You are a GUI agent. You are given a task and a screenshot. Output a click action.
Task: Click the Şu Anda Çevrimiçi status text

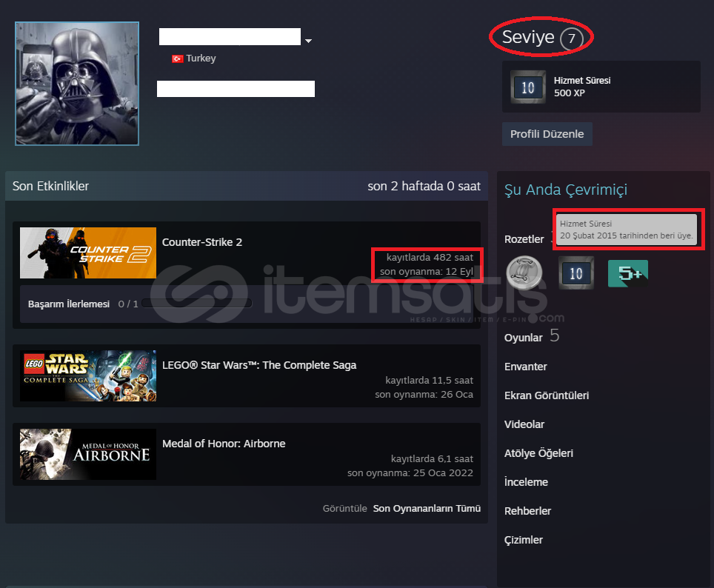566,190
